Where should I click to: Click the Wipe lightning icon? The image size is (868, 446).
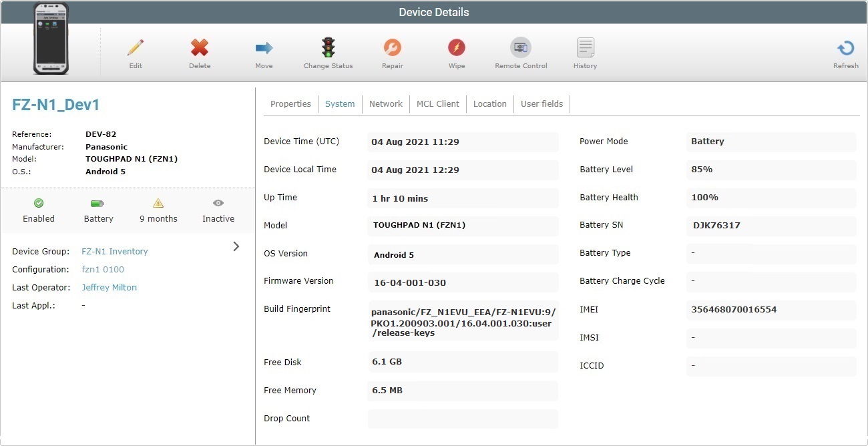click(457, 48)
